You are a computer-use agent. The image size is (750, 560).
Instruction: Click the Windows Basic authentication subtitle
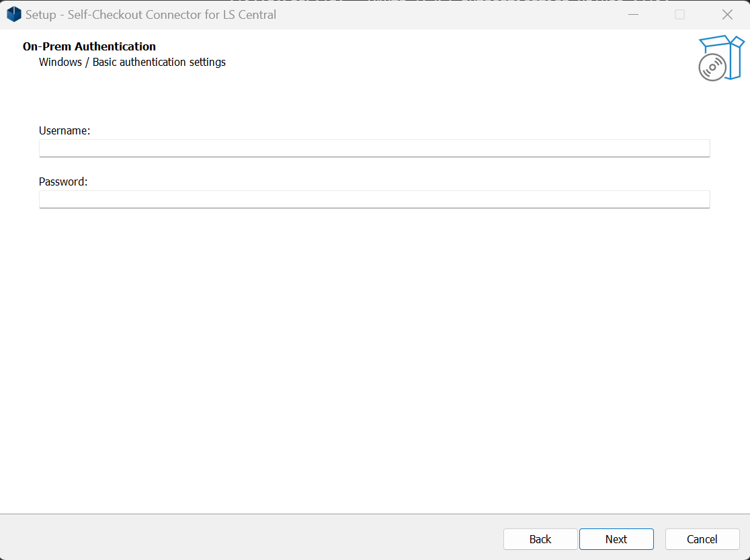point(132,62)
